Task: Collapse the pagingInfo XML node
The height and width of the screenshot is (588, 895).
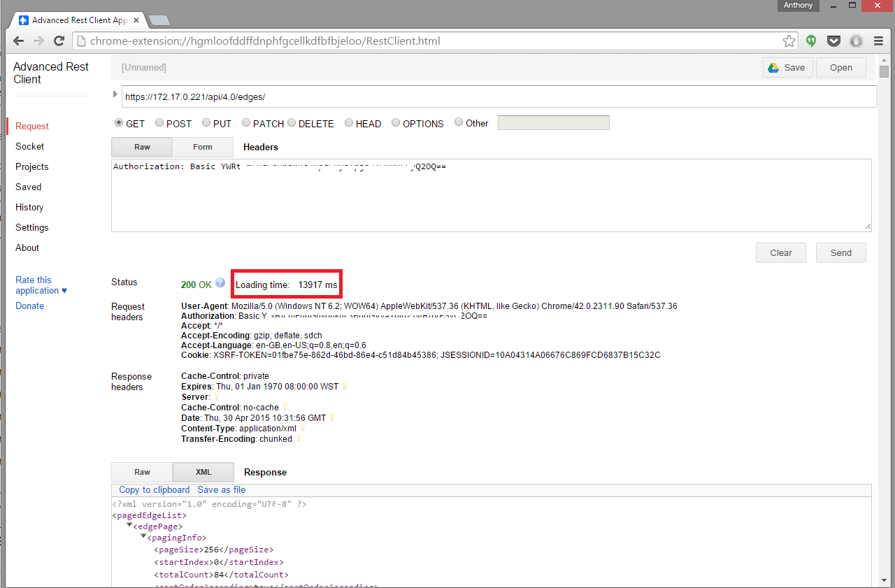Action: click(x=143, y=536)
